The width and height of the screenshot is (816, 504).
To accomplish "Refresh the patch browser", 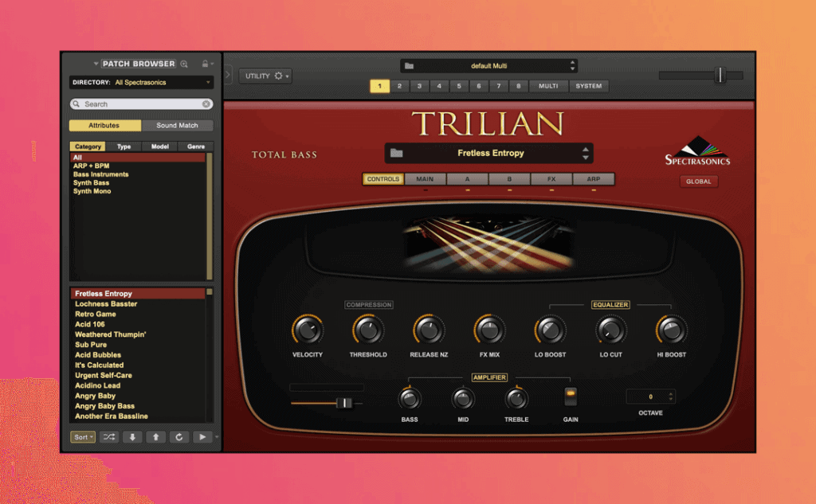I will (x=179, y=437).
